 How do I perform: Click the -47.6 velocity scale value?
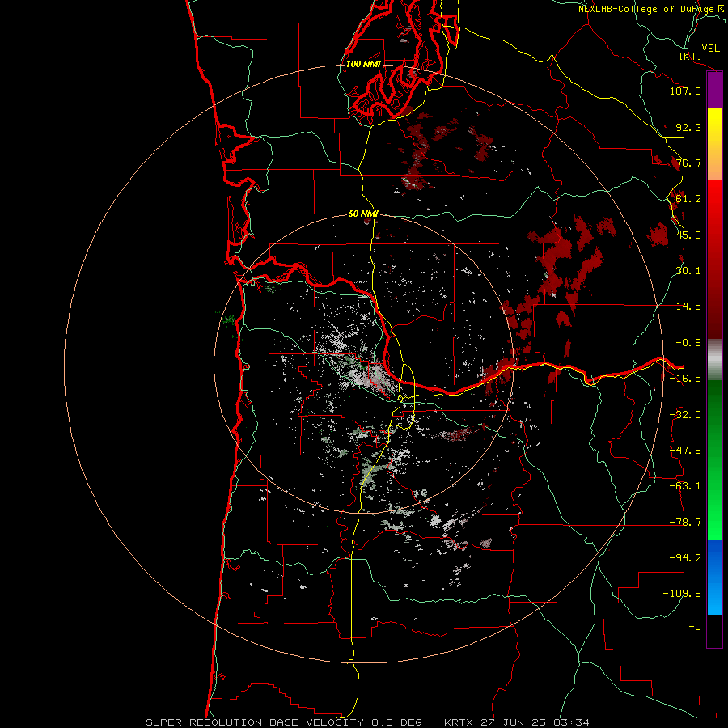tap(685, 451)
